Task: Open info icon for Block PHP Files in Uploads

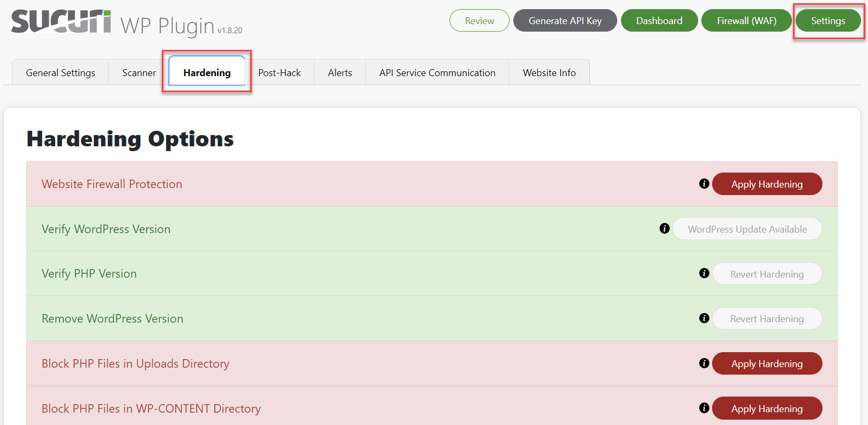Action: click(704, 363)
